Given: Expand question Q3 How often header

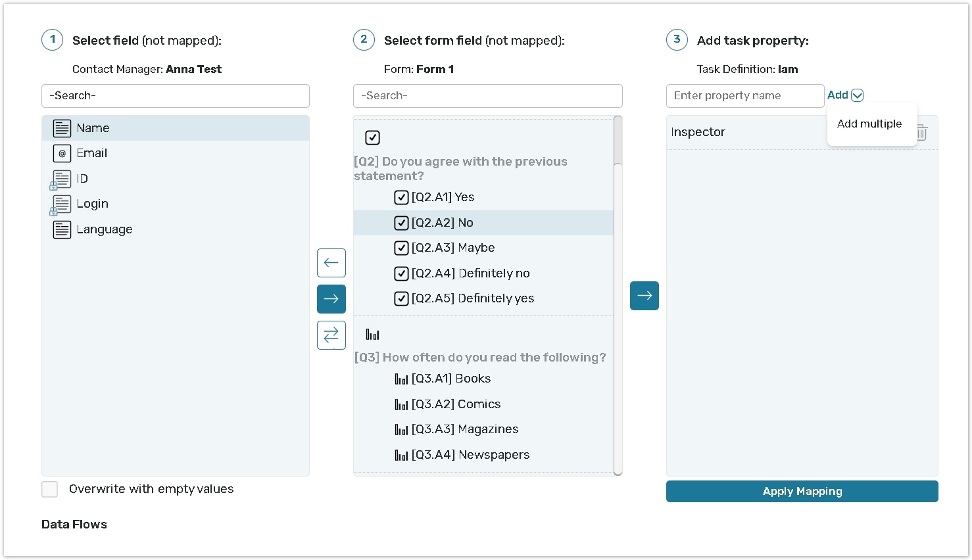Looking at the screenshot, I should [x=479, y=358].
